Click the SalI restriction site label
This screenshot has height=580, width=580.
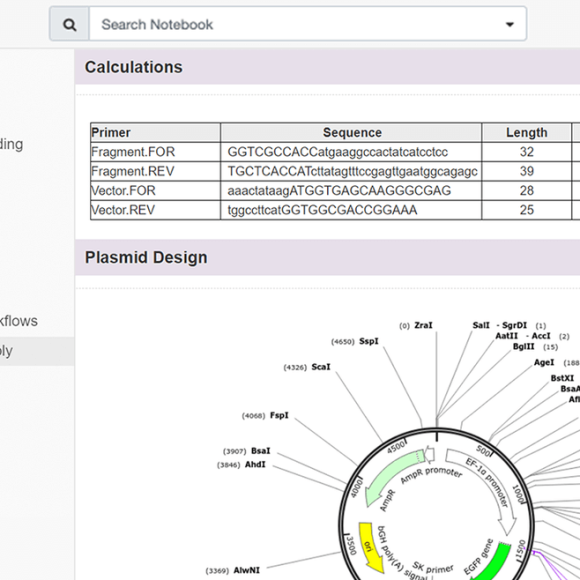[481, 325]
